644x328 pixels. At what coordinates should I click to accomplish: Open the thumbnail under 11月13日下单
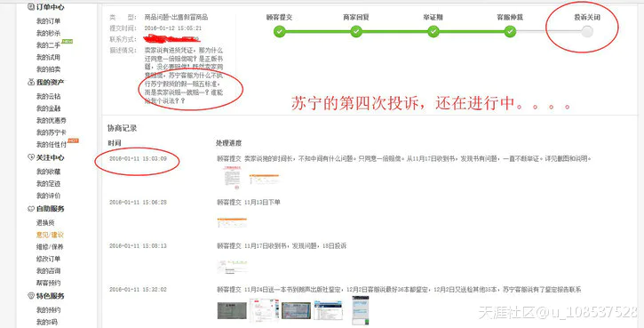(232, 222)
